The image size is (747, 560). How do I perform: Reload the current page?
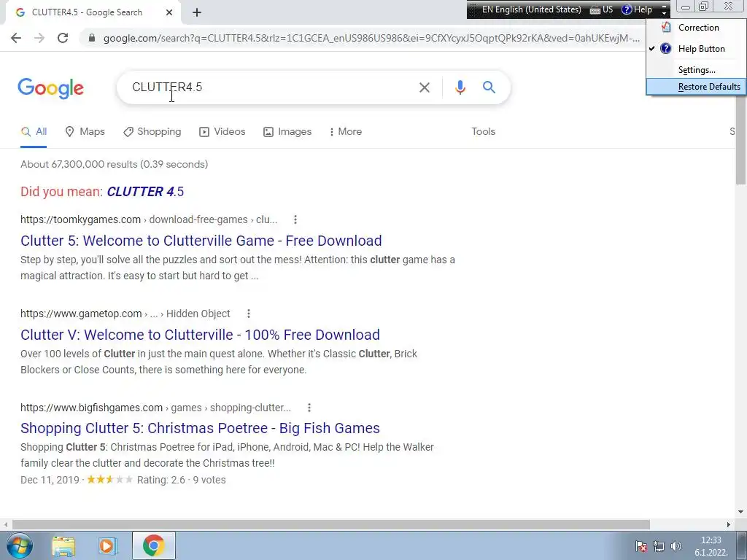point(63,38)
